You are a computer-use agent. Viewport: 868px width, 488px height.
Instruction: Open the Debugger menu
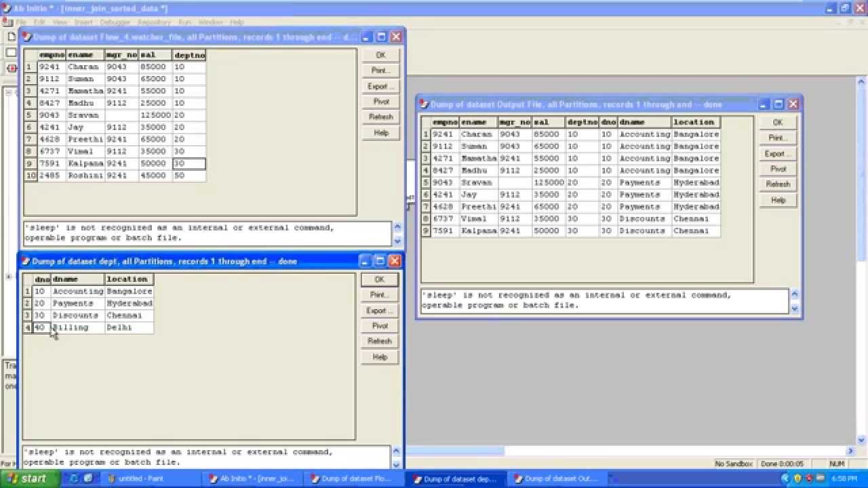[115, 22]
